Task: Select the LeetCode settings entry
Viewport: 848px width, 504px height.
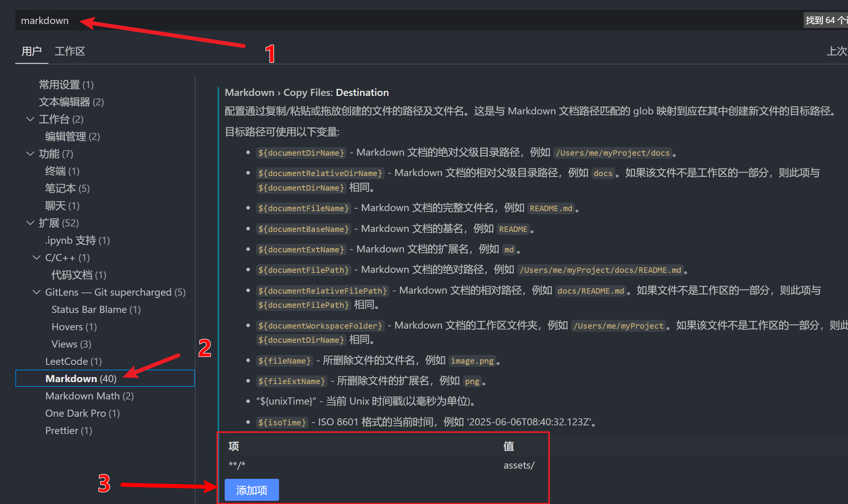Action: tap(73, 361)
